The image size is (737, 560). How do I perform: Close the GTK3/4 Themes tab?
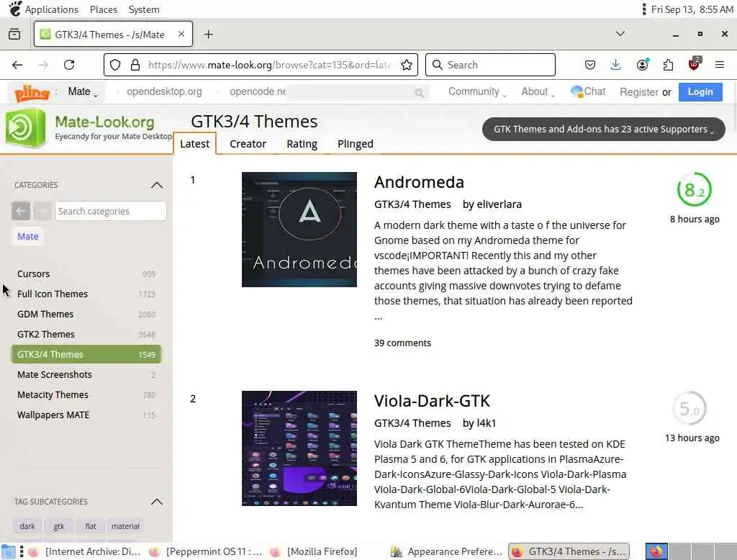pos(181,35)
